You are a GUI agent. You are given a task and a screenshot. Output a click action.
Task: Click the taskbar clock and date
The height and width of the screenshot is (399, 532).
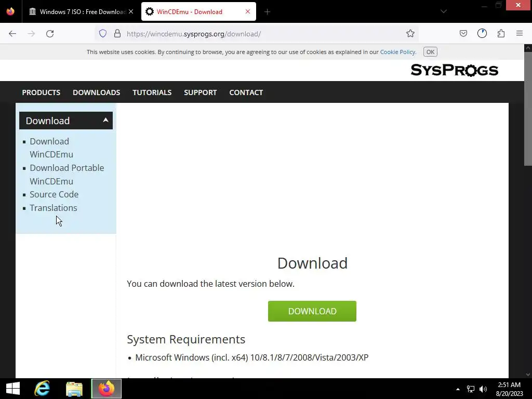(509, 389)
